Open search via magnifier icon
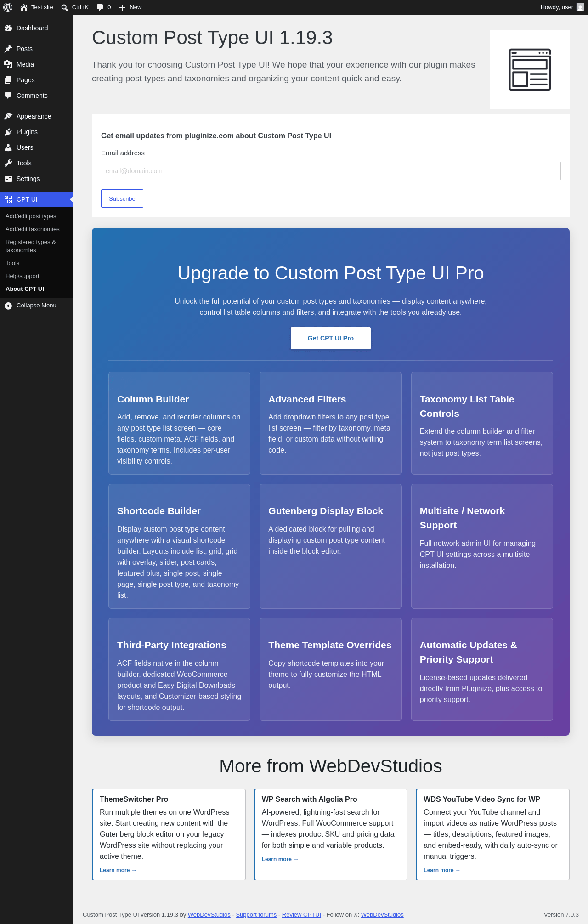Image resolution: width=588 pixels, height=924 pixels. (65, 7)
